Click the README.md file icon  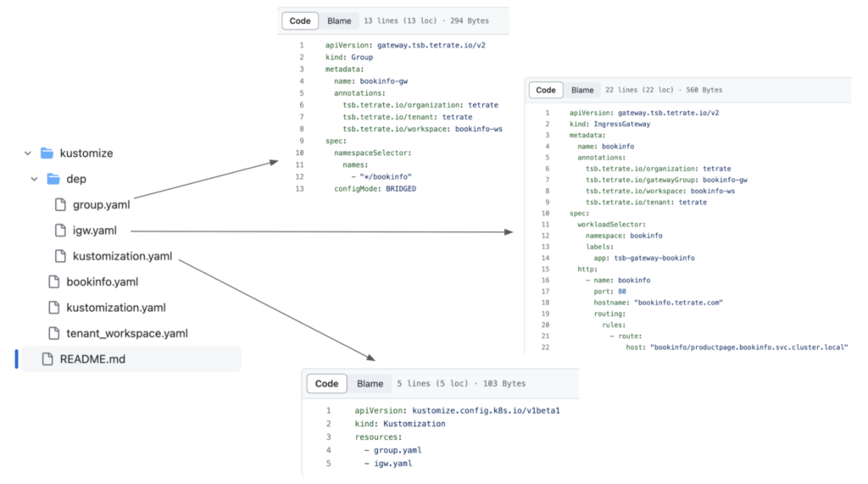(x=47, y=359)
